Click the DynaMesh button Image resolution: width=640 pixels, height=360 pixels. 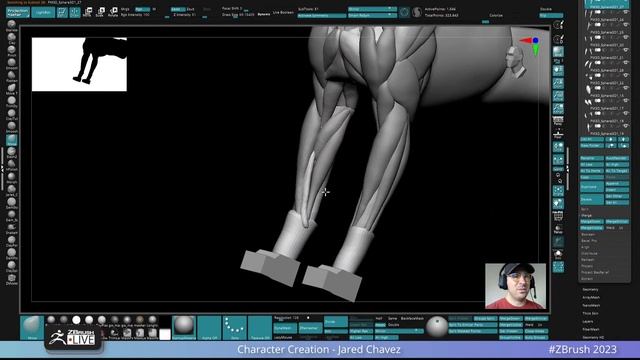click(x=285, y=328)
